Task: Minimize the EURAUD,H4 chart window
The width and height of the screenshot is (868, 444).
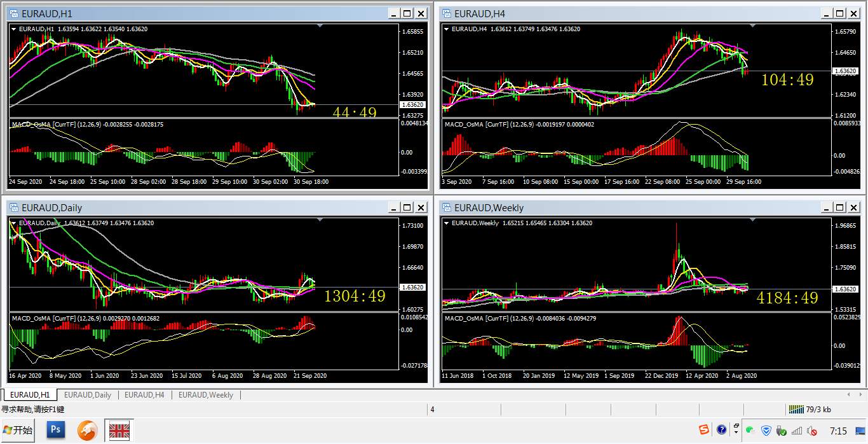Action: 826,13
